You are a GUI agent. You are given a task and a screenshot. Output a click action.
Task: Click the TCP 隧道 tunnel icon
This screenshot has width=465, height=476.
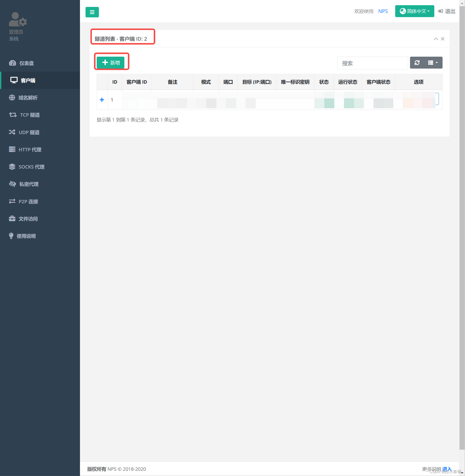point(11,115)
